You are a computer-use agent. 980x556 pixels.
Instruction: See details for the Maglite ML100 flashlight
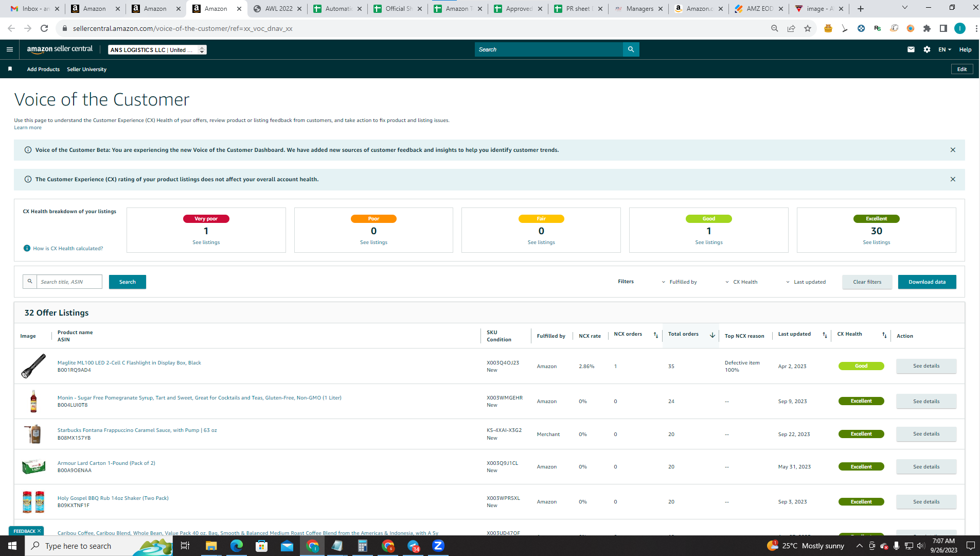926,366
